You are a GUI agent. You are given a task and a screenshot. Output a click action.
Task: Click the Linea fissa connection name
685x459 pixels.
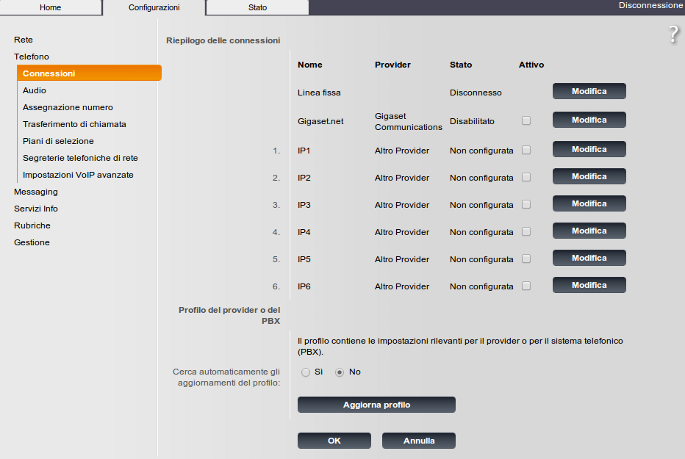[319, 93]
